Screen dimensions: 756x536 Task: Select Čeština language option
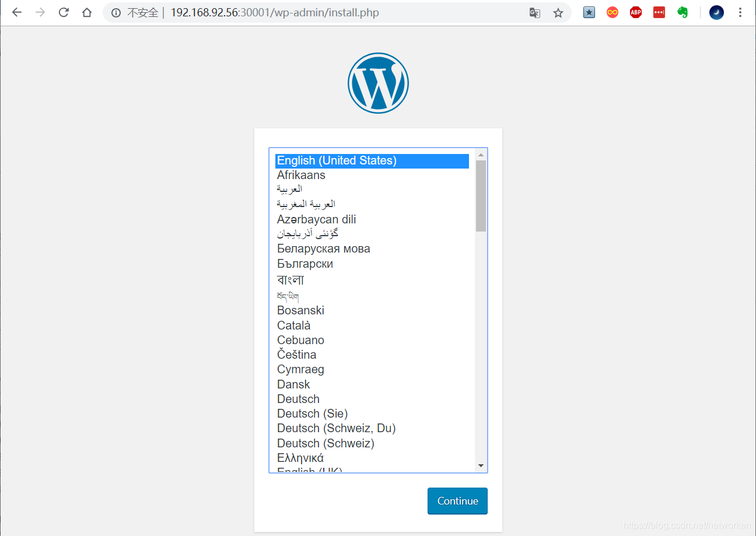[372, 355]
